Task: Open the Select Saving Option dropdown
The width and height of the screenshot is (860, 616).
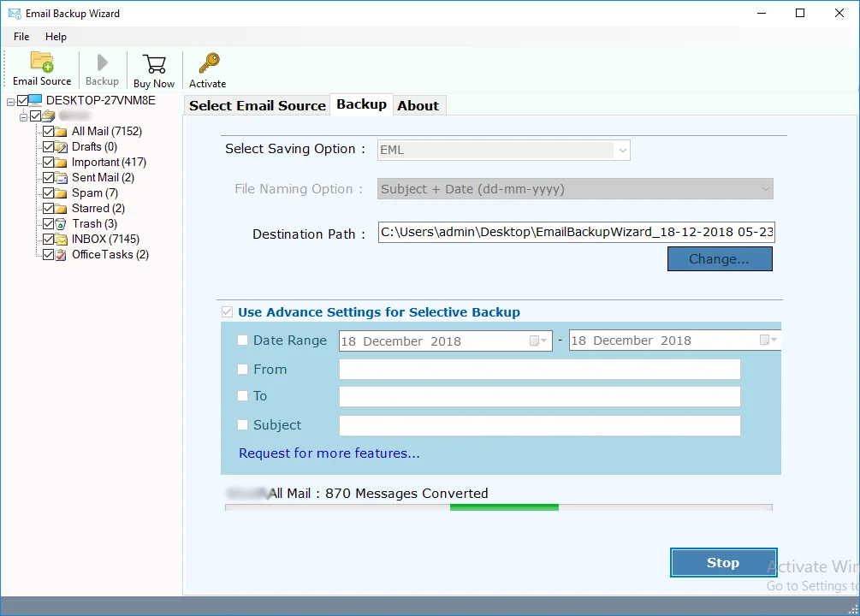Action: click(504, 150)
